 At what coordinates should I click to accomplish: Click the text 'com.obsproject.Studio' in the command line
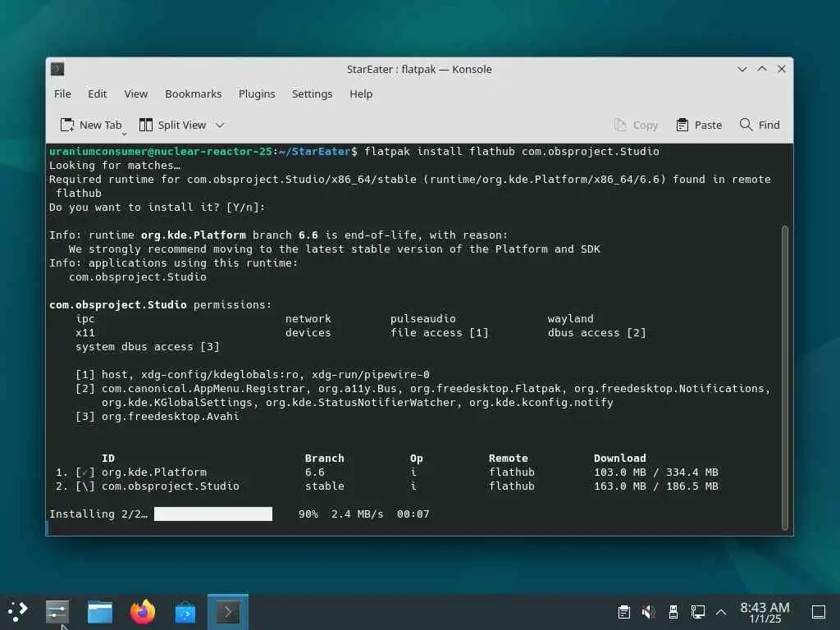coord(591,152)
